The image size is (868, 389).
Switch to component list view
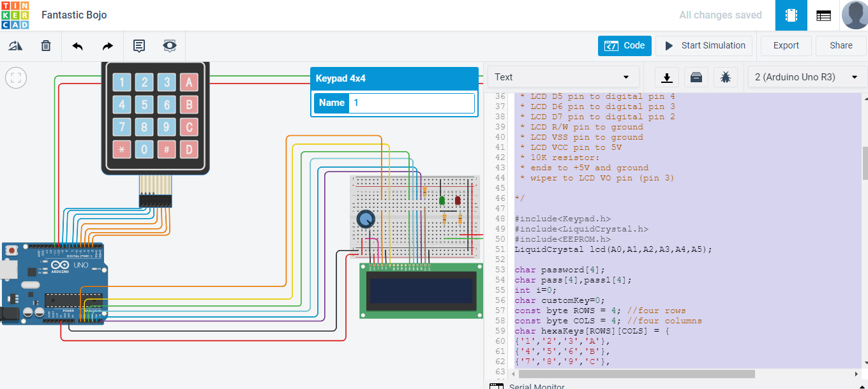coord(823,15)
